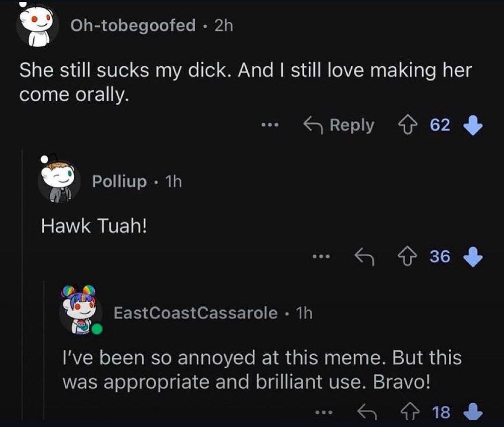
Task: Collapse thread using line beside EastCoastCassarole's comment
Action: pos(44,350)
